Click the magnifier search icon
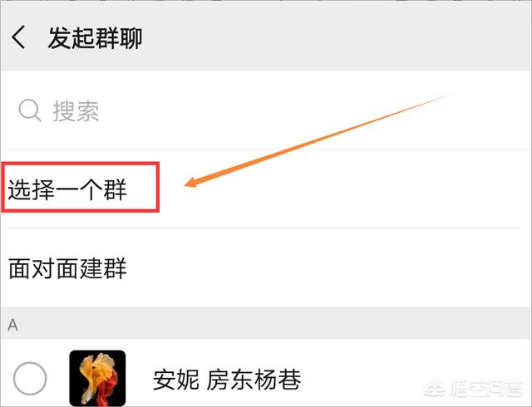Screen dimensions: 532x407 30,110
